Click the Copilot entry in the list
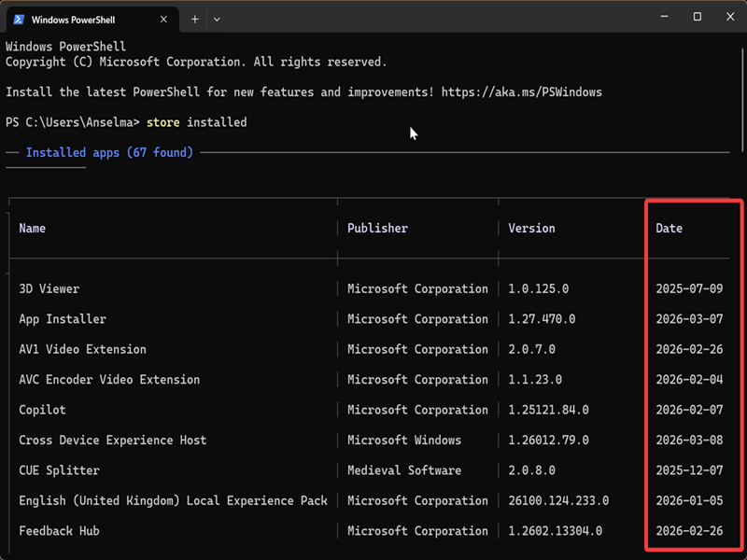The height and width of the screenshot is (560, 747). point(42,410)
